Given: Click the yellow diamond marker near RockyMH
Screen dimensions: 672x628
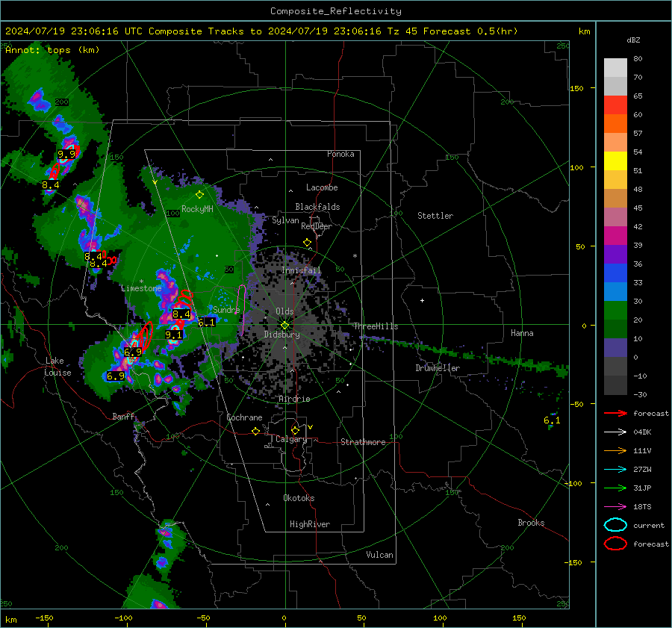Looking at the screenshot, I should (x=199, y=195).
